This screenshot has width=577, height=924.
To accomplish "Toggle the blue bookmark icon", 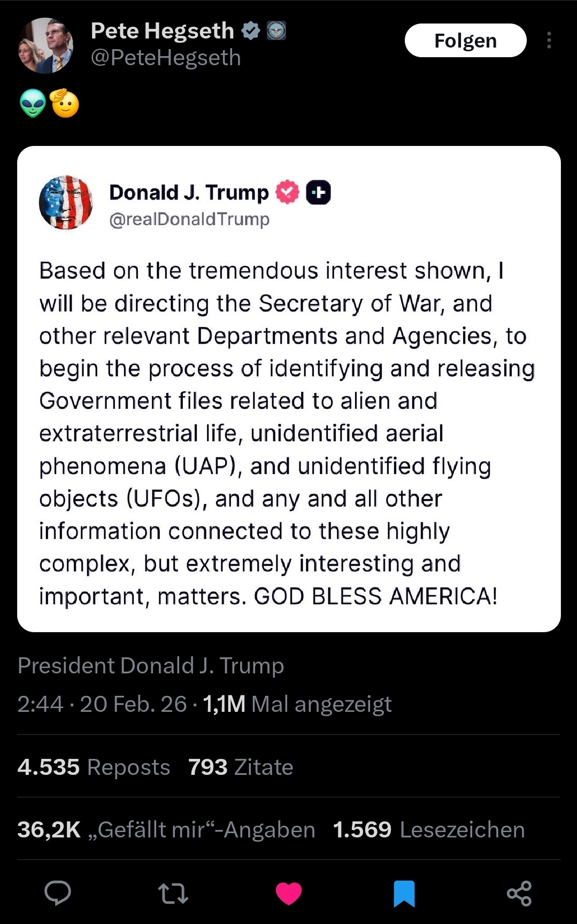I will click(404, 893).
